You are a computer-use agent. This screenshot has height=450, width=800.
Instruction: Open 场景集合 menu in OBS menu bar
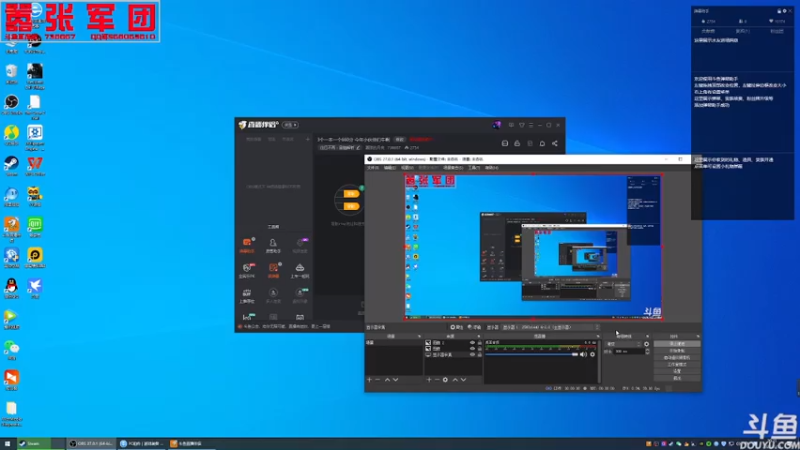point(453,168)
